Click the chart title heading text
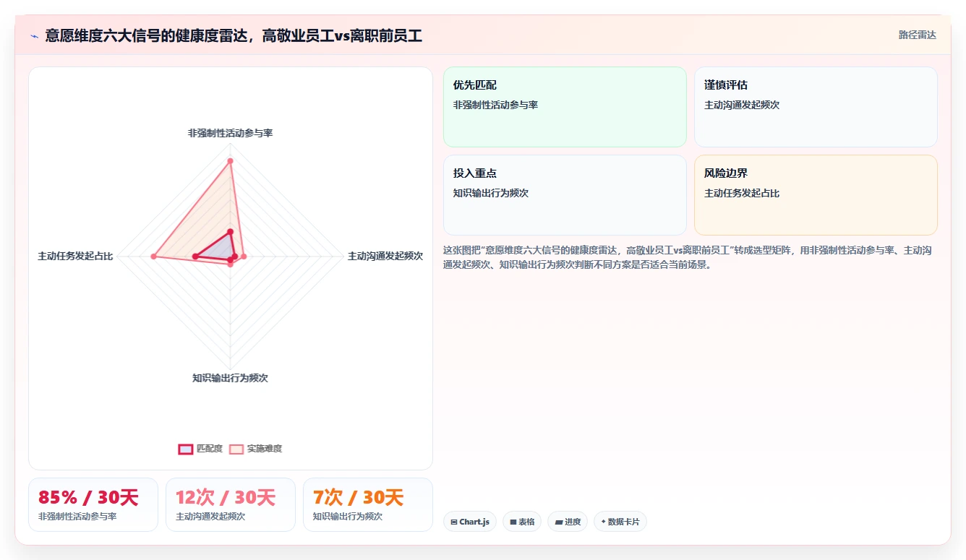This screenshot has height=560, width=966. click(x=234, y=35)
